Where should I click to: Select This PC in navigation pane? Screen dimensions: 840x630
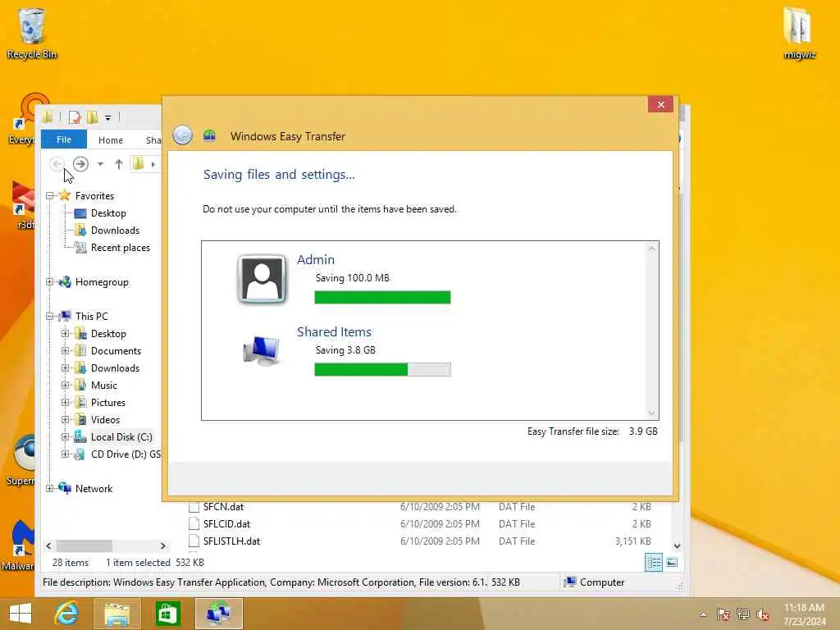point(91,317)
